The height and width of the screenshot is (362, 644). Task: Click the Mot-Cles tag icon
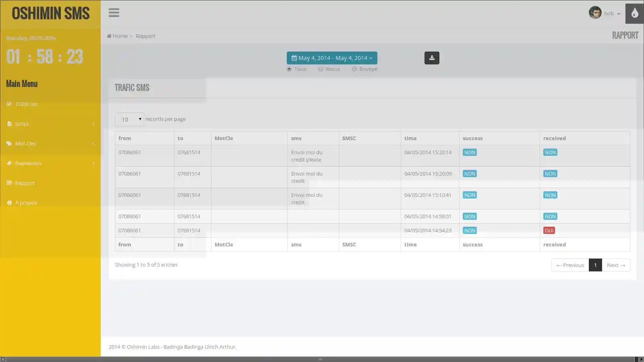pyautogui.click(x=9, y=143)
